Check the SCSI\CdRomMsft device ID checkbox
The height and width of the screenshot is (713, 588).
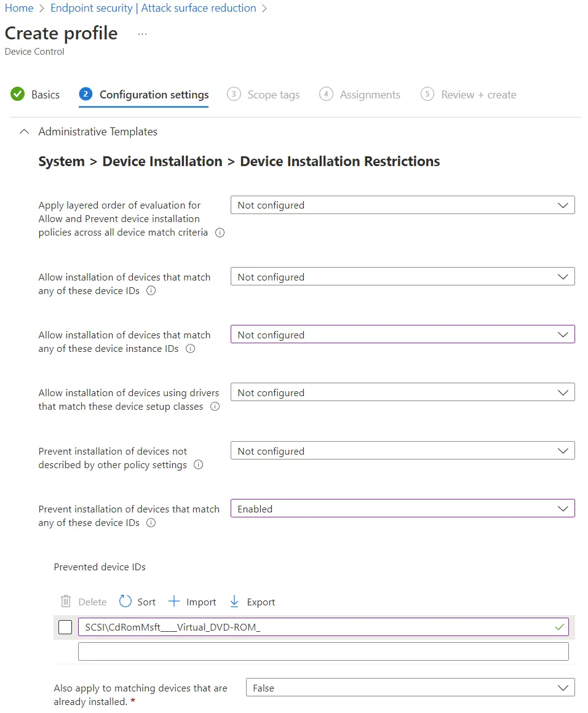[65, 627]
